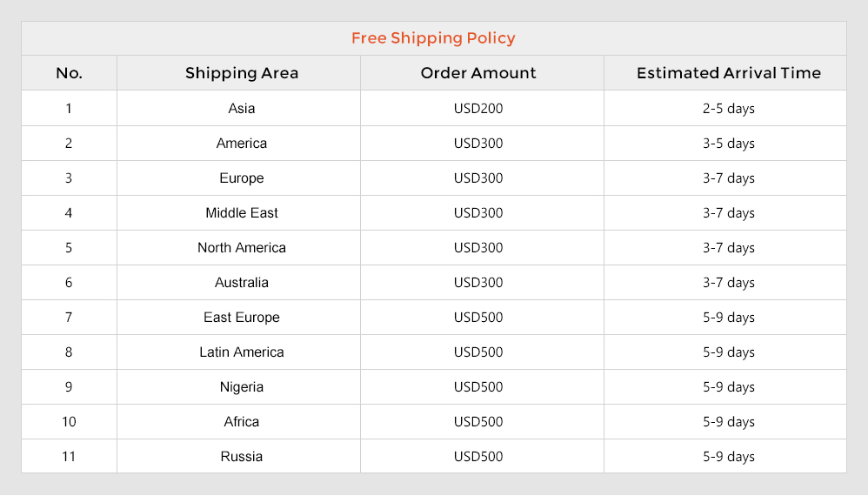Click the No. column header
Screen dimensions: 868x496
[x=70, y=73]
